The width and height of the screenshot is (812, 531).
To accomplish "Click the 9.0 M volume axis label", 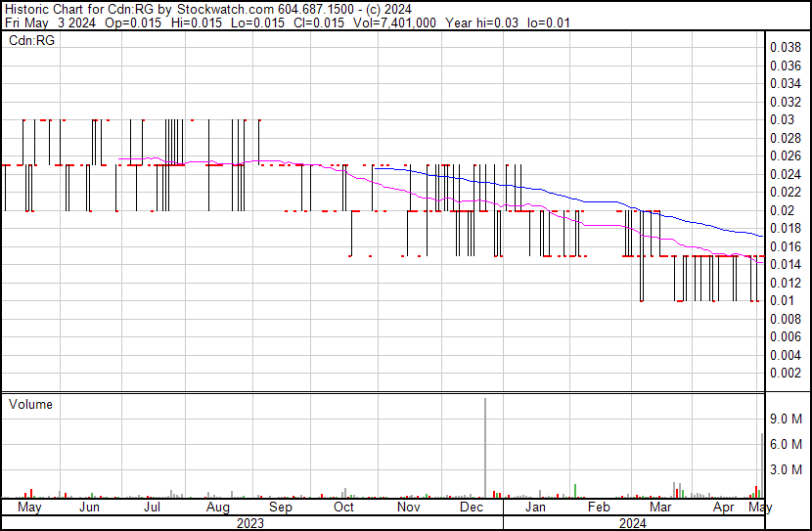I will 788,419.
